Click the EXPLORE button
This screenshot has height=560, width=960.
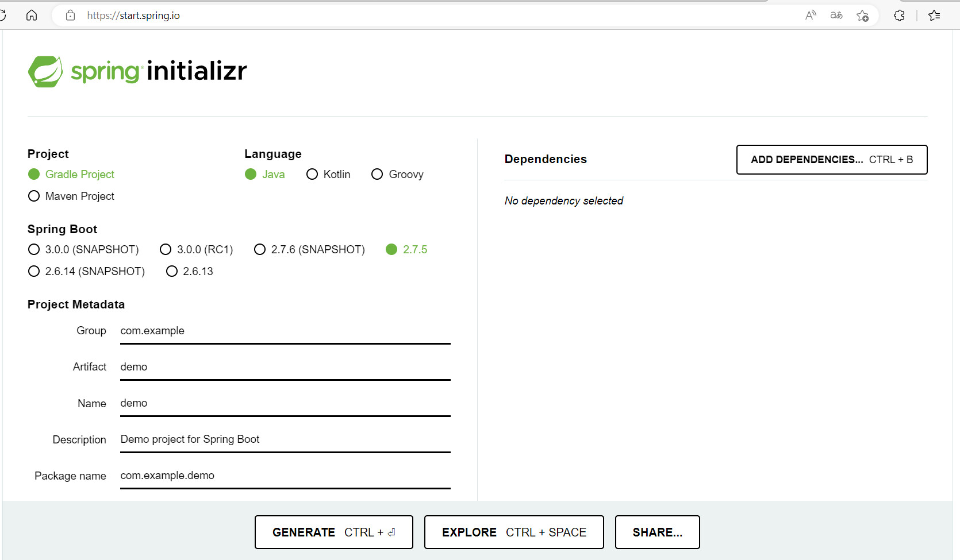pos(514,532)
